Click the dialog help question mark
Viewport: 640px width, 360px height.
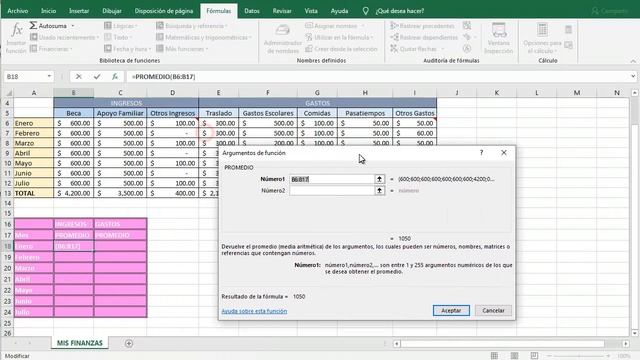(x=482, y=153)
